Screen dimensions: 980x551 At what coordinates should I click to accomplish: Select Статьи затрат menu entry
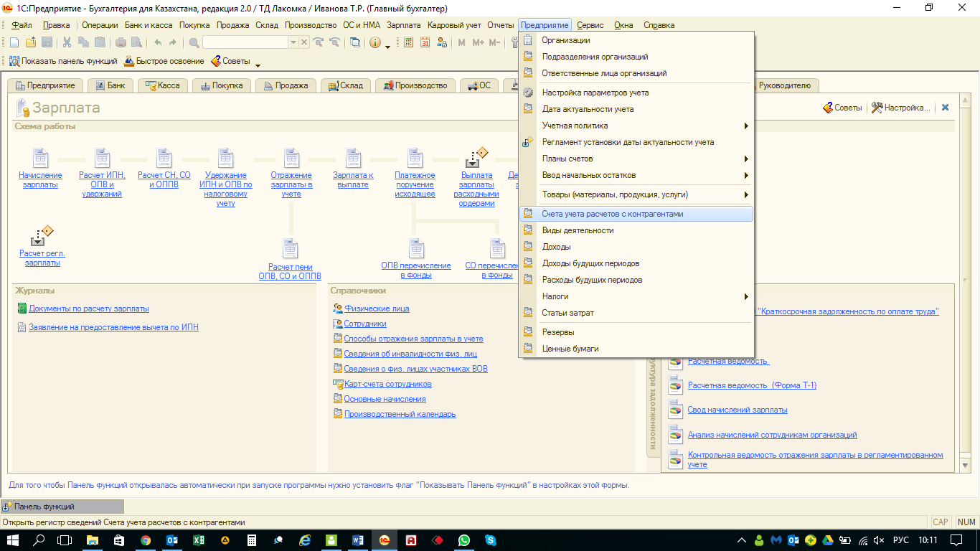[636, 313]
